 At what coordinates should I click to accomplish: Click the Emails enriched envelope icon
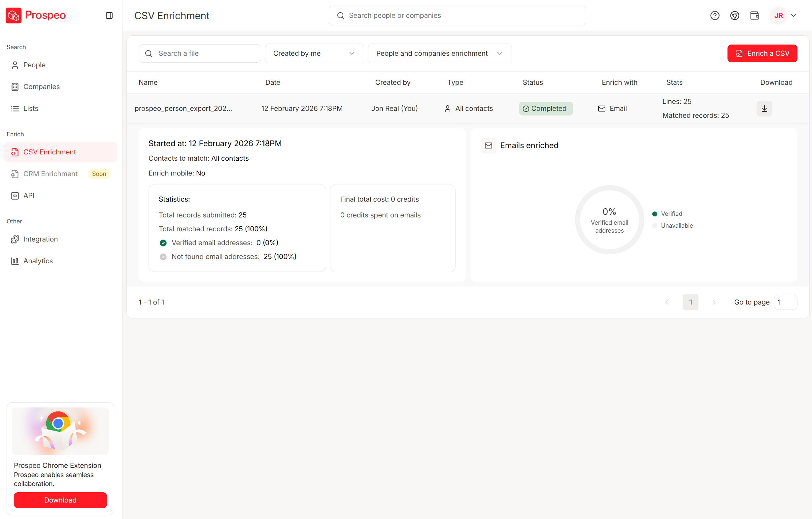488,146
